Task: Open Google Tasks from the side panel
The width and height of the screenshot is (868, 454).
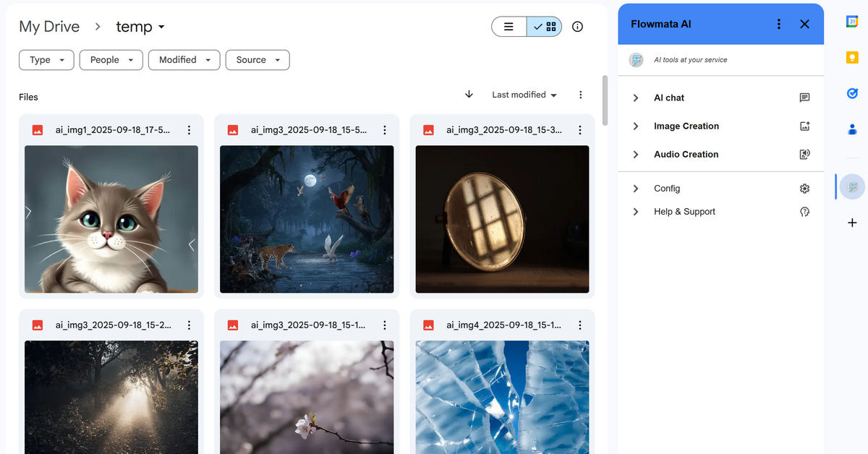Action: (x=852, y=93)
